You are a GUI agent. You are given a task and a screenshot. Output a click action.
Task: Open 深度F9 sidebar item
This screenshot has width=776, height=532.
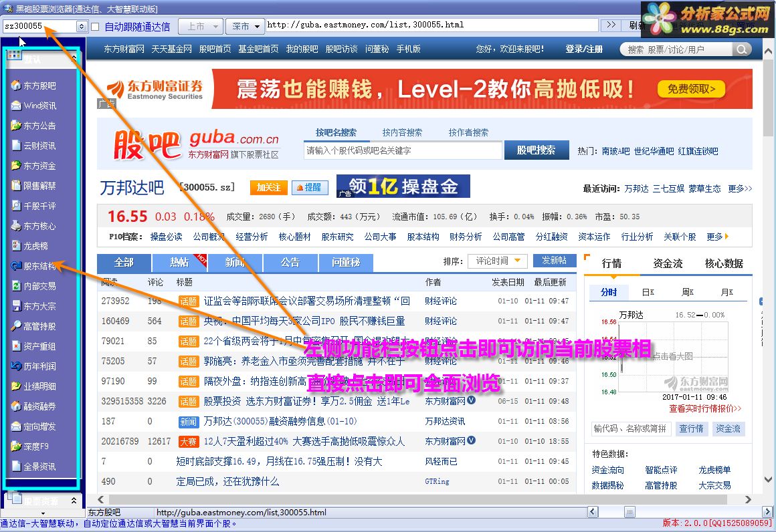click(x=29, y=446)
